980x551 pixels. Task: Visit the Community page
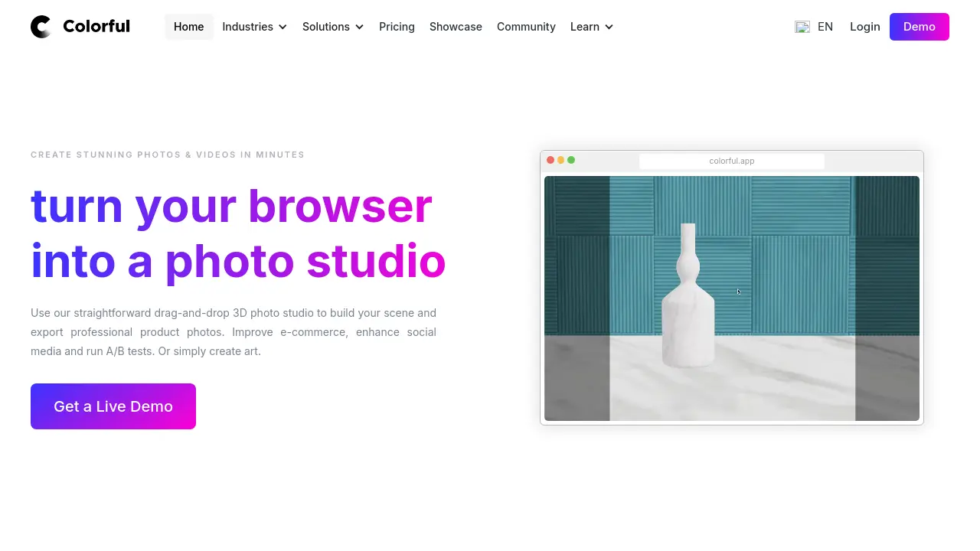[526, 27]
